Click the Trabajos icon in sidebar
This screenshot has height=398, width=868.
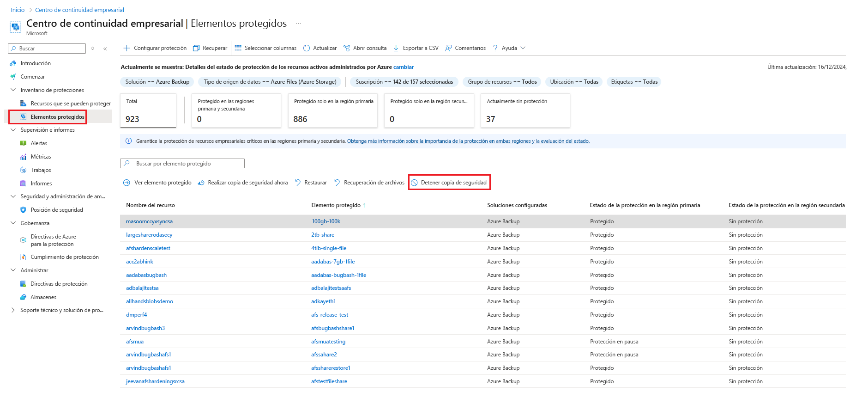23,170
